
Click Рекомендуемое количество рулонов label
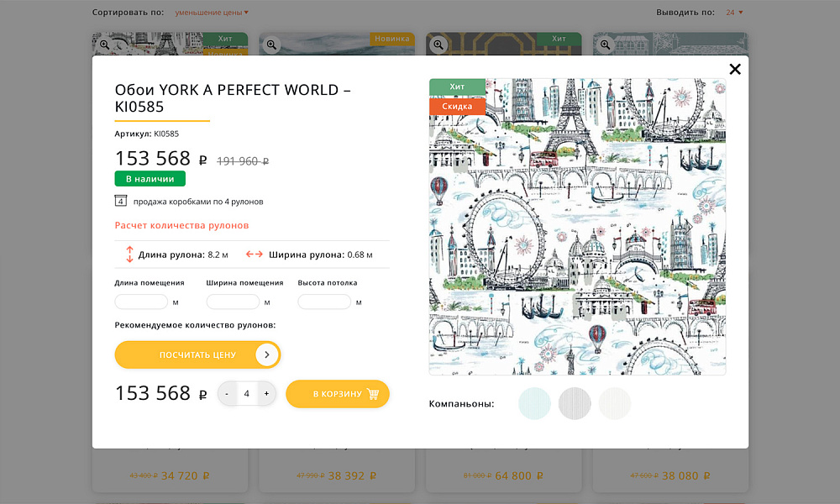[195, 325]
